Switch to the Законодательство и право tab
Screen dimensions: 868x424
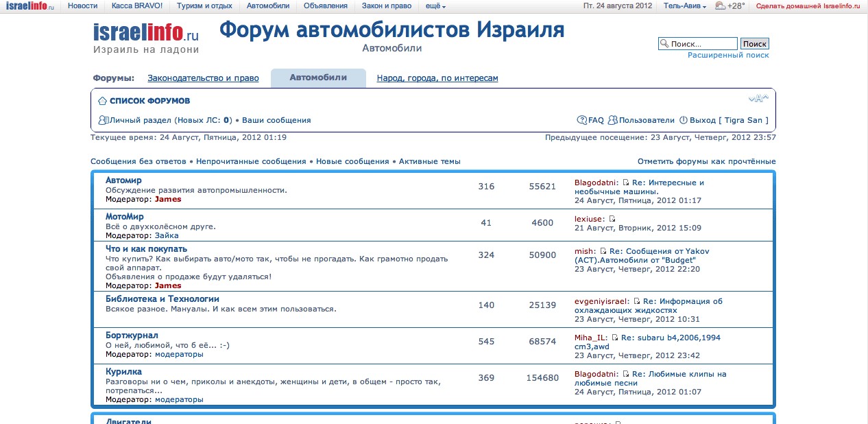203,78
